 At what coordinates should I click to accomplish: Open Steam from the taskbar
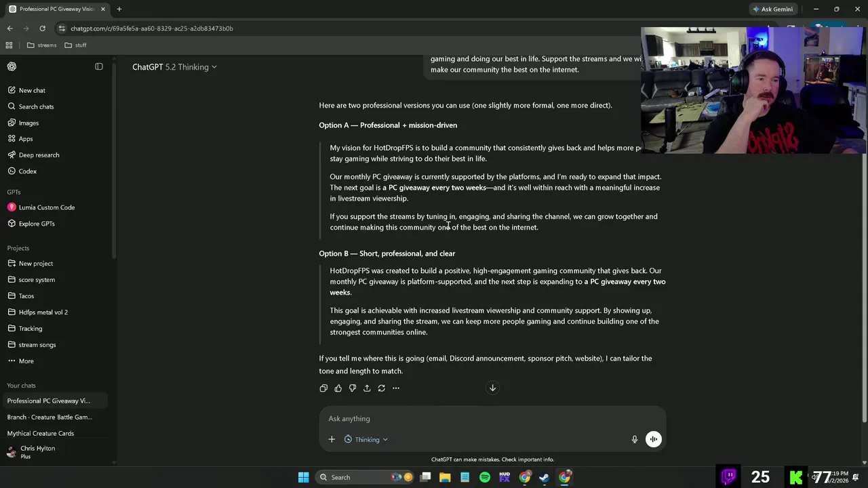coord(545,477)
